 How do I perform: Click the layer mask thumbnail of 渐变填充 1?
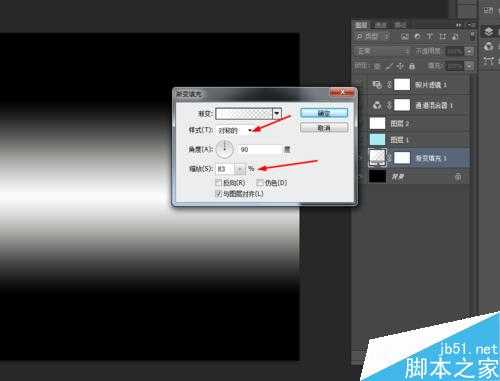402,157
